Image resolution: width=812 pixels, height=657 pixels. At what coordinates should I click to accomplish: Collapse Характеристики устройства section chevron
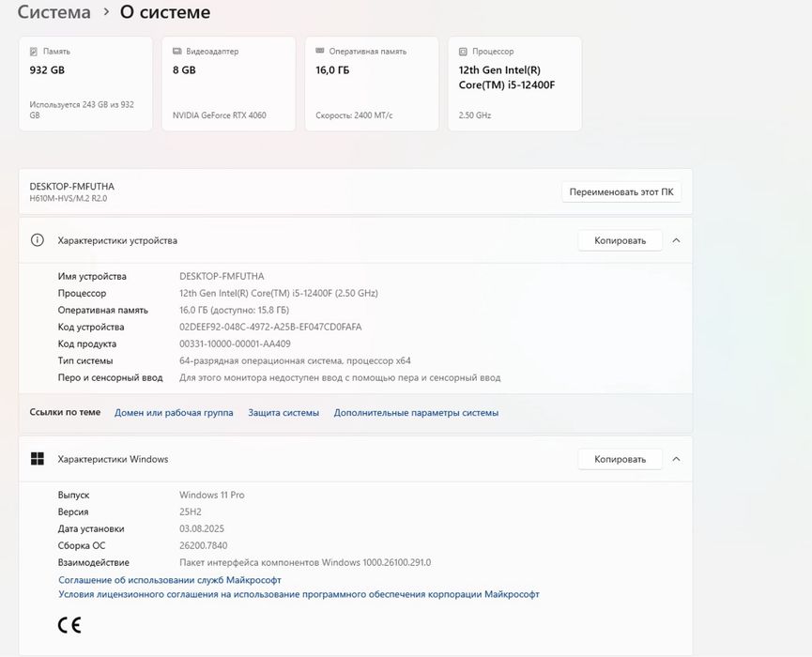point(676,241)
